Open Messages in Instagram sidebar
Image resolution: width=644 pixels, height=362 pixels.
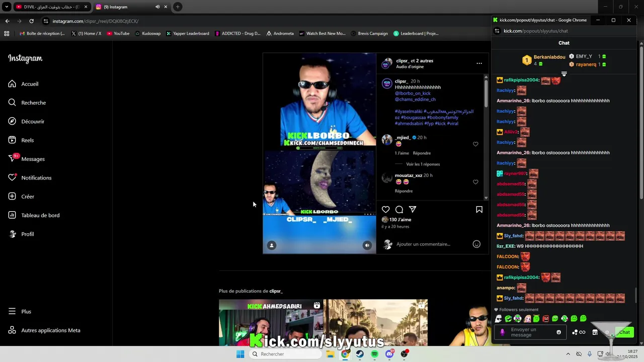(27, 159)
